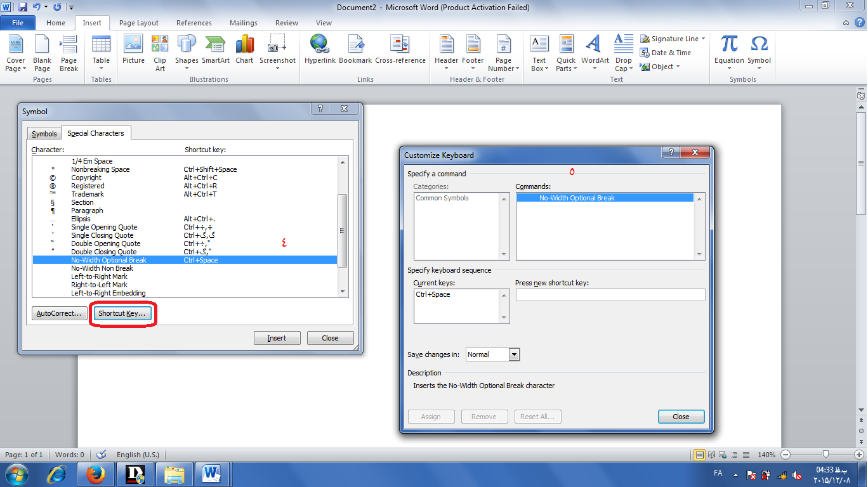Add a Bookmark

[x=355, y=49]
